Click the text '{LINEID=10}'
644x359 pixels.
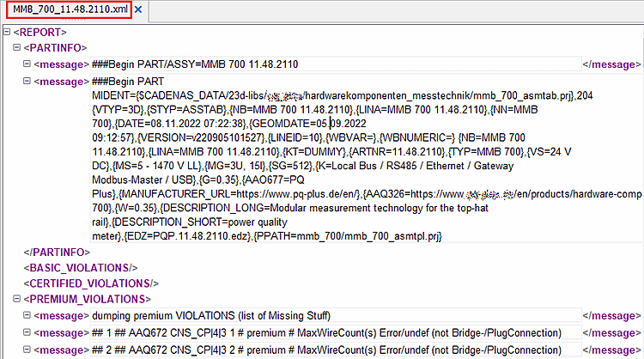[x=295, y=137]
